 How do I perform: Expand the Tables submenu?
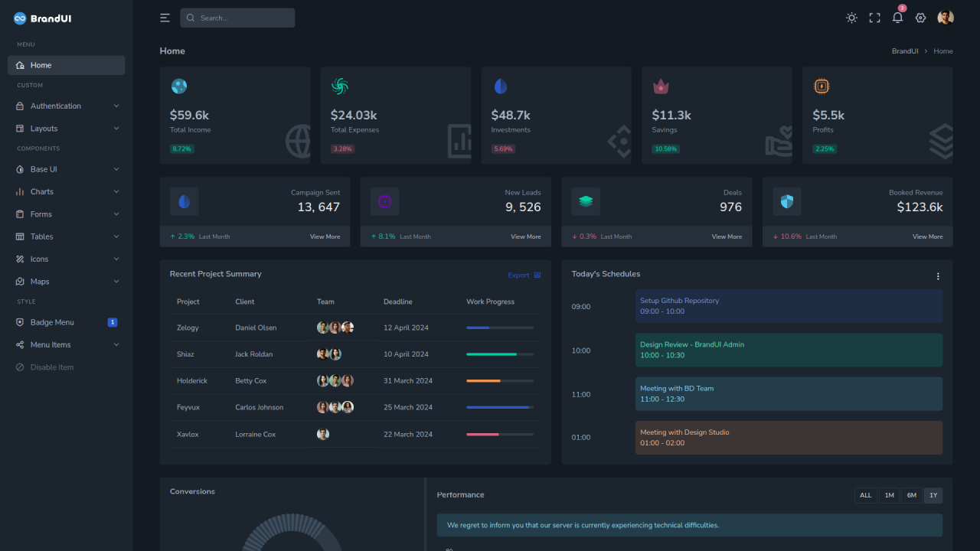(x=66, y=237)
